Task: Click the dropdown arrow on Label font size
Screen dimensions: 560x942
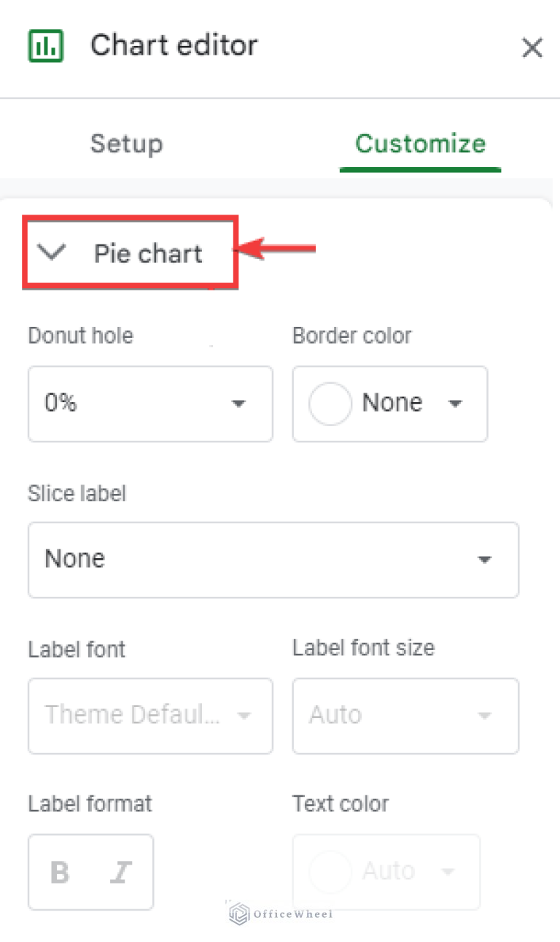Action: pyautogui.click(x=484, y=716)
